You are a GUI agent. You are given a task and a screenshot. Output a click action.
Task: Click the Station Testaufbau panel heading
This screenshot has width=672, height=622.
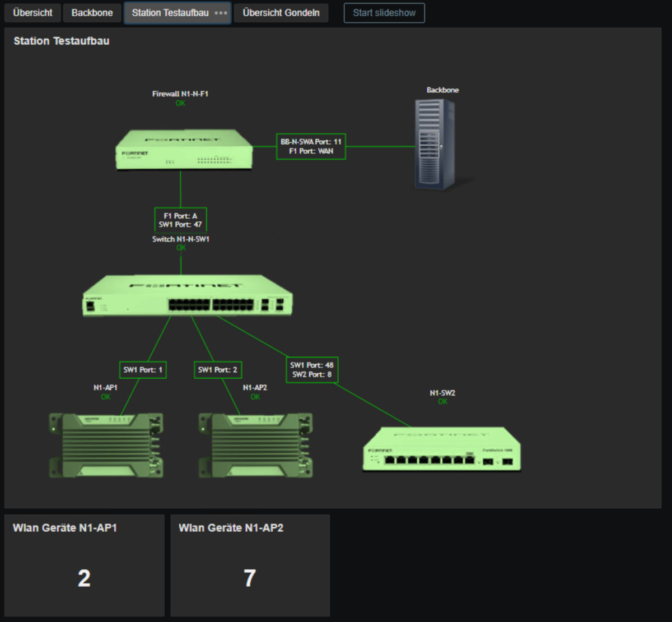coord(62,41)
